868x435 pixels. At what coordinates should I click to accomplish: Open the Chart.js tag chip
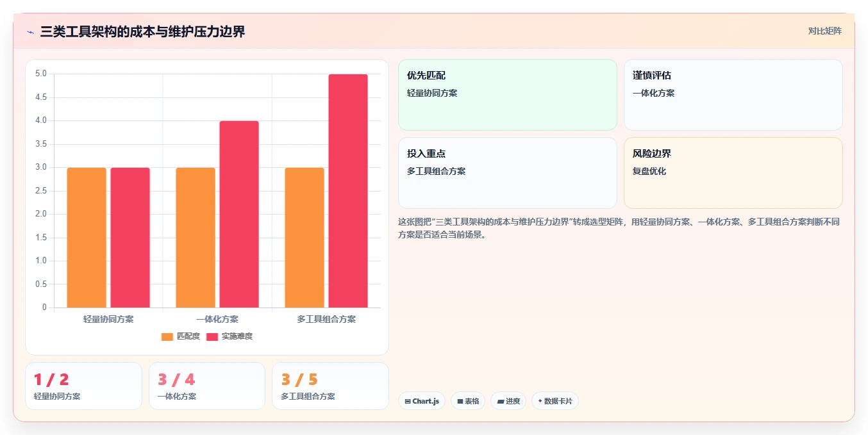point(422,401)
